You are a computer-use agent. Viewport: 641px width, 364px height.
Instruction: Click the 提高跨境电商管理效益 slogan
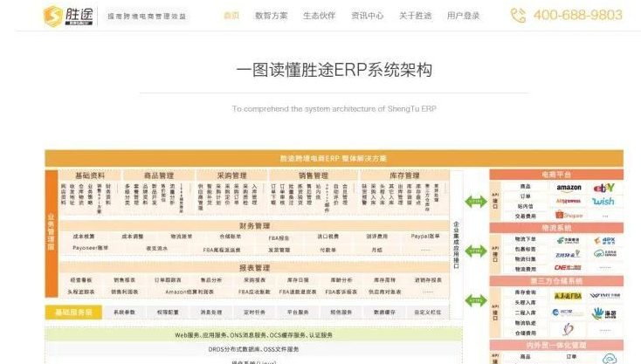pyautogui.click(x=147, y=17)
